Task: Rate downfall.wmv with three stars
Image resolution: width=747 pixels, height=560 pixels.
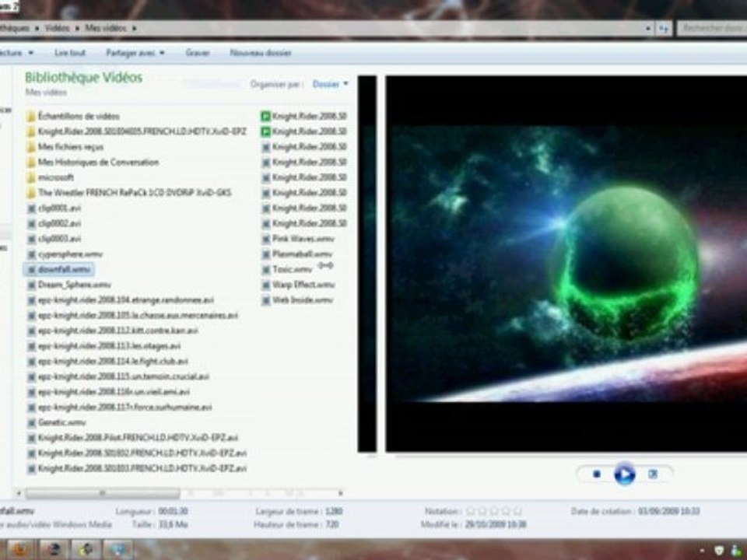Action: 494,511
